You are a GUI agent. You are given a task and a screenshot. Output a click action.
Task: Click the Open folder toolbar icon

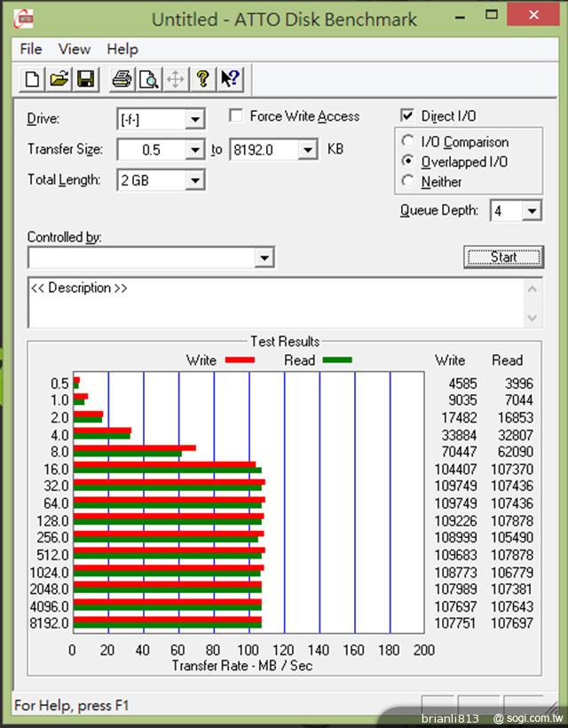(59, 80)
